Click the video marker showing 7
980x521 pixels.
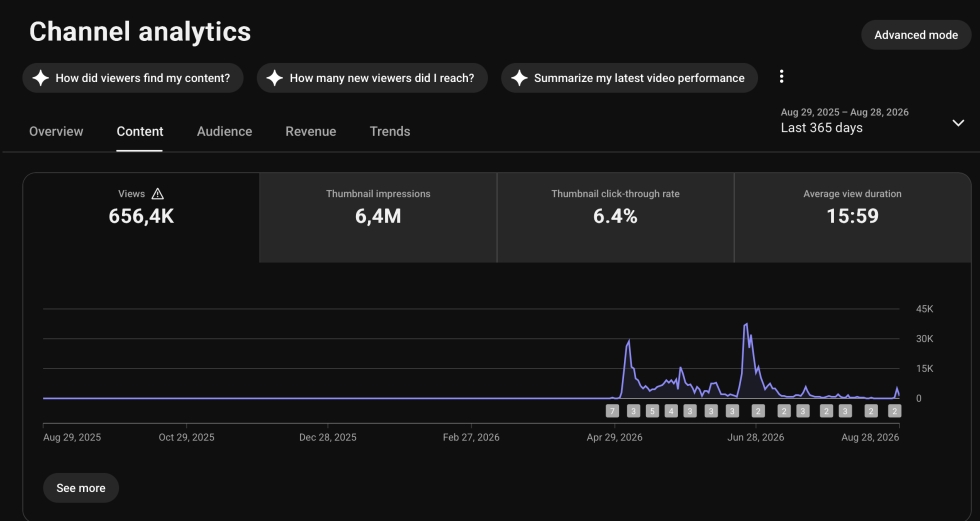(612, 411)
